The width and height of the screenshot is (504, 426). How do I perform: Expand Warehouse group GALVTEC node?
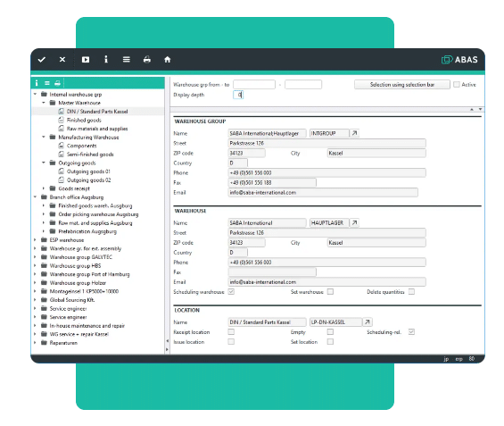click(x=35, y=256)
